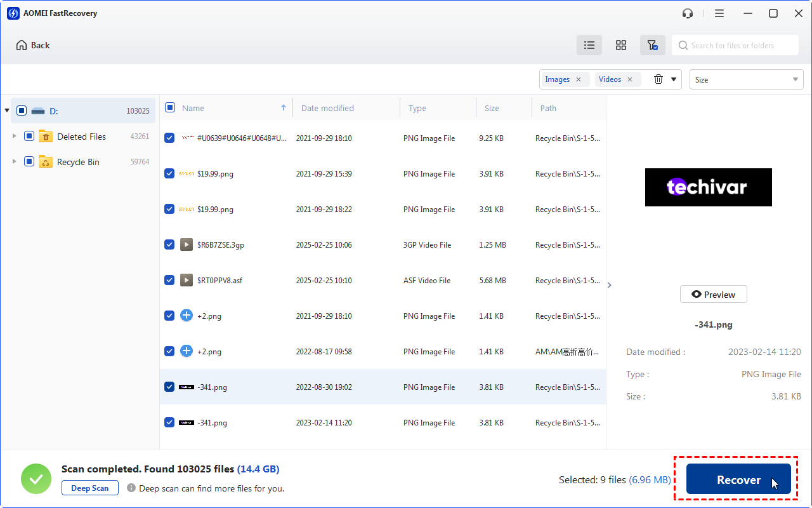Toggle the select-all checkbox in Name header

coord(170,108)
